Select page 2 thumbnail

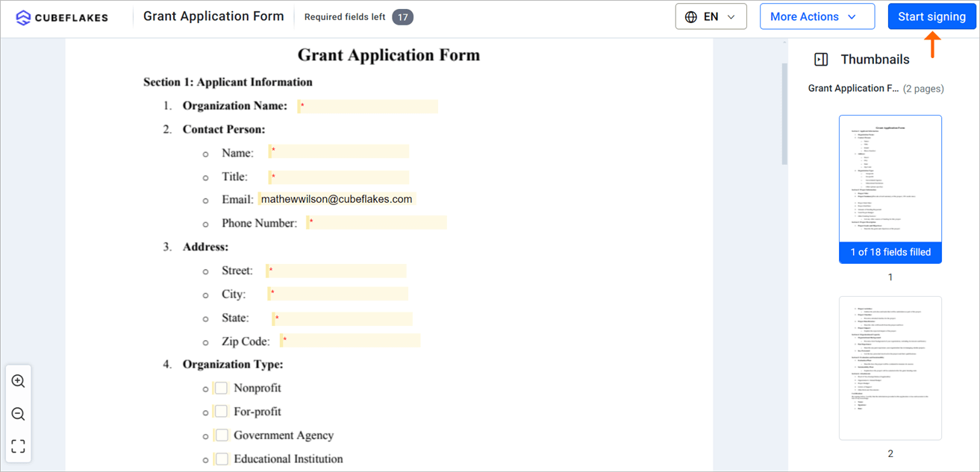click(x=890, y=368)
